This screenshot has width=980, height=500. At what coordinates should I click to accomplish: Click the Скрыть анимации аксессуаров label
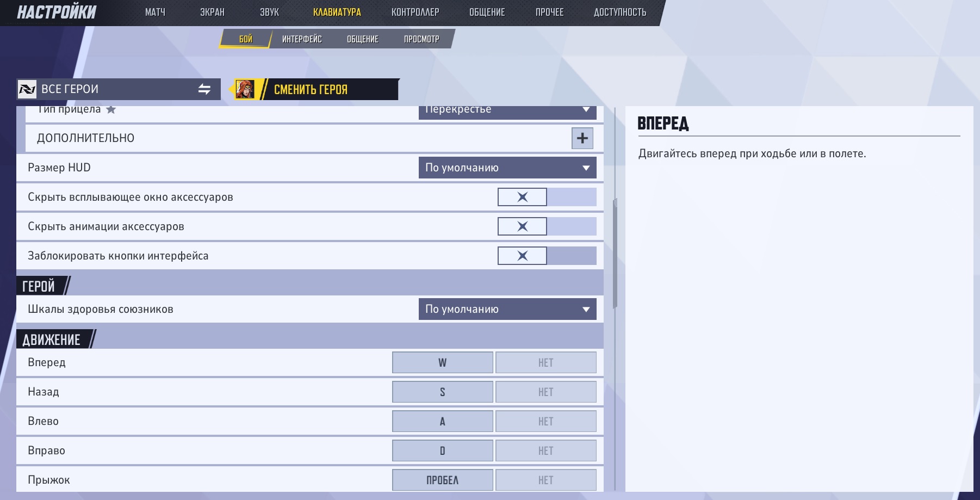[106, 226]
